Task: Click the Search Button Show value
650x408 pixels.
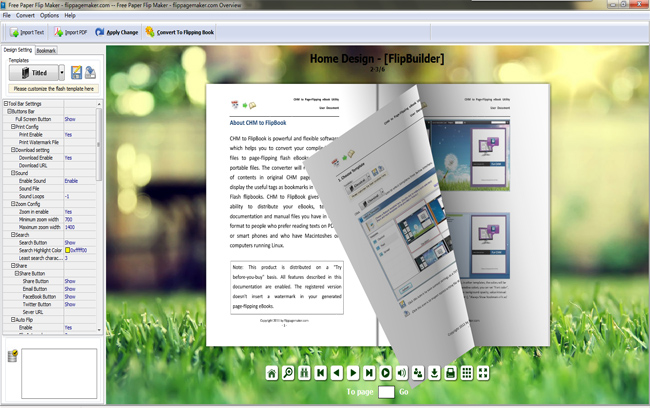Action: [x=70, y=243]
